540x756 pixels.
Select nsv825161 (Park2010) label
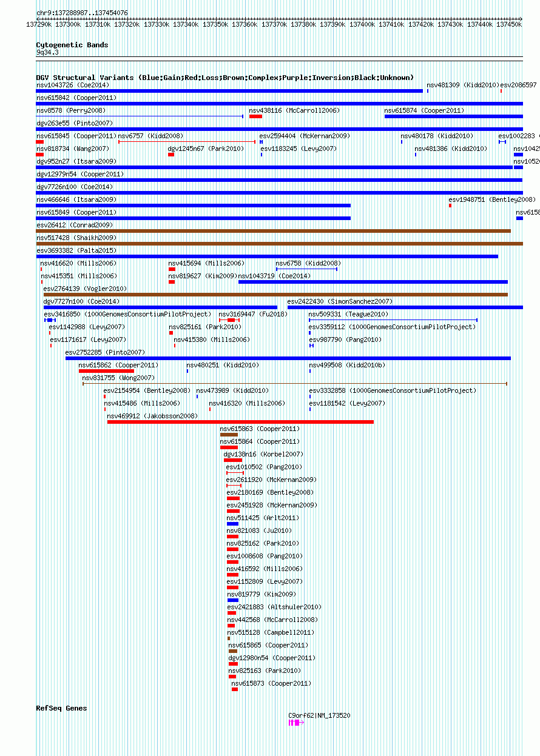[205, 327]
